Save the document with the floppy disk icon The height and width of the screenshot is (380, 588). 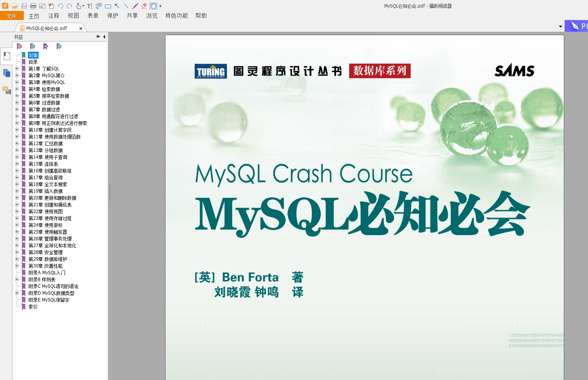pyautogui.click(x=24, y=6)
